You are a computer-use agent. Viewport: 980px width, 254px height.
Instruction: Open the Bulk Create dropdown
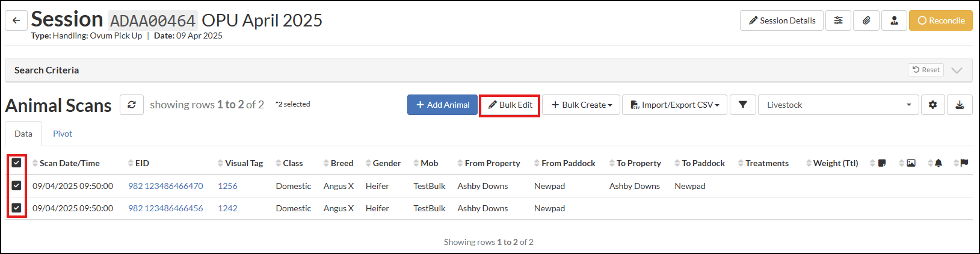point(581,105)
